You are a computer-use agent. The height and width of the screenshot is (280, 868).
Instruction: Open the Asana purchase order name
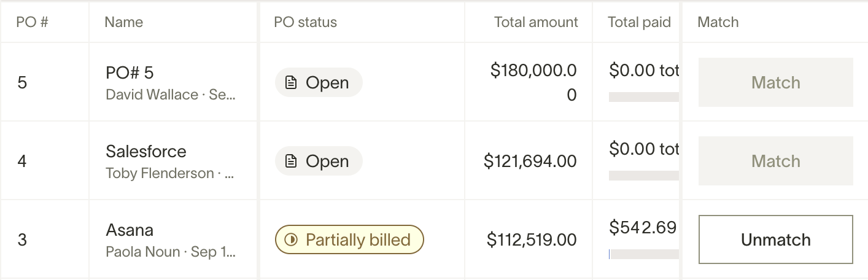130,230
